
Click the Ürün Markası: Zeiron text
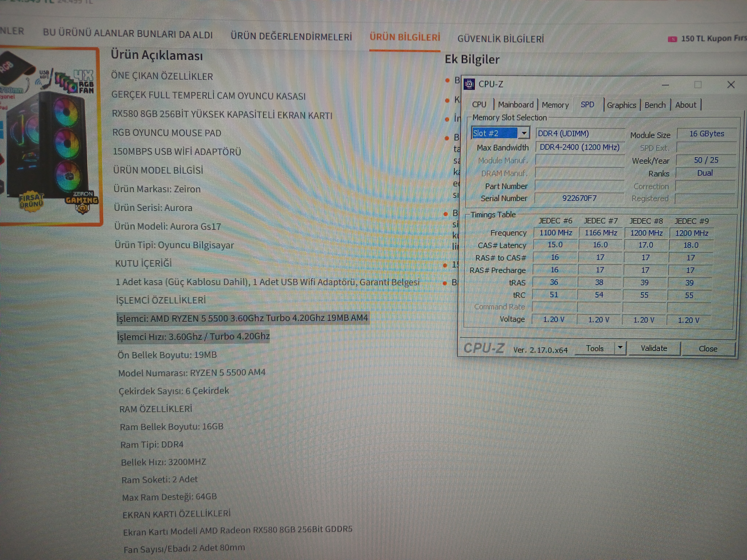157,189
